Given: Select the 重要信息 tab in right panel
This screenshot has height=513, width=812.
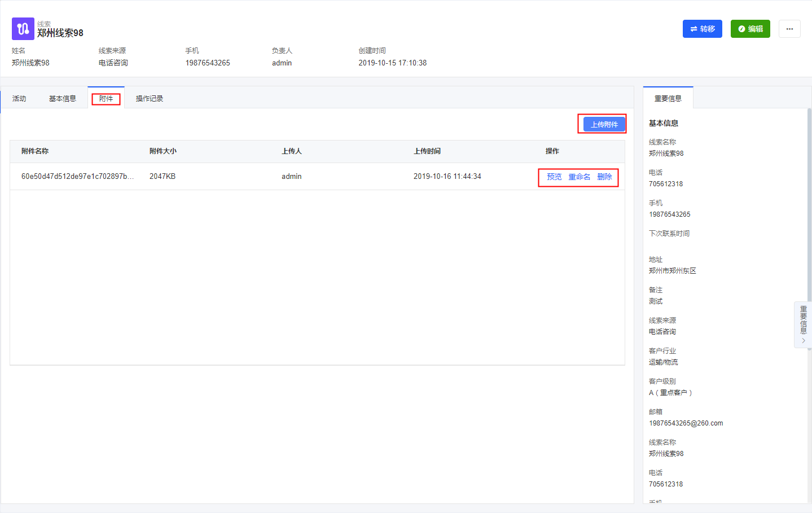Looking at the screenshot, I should tap(668, 99).
